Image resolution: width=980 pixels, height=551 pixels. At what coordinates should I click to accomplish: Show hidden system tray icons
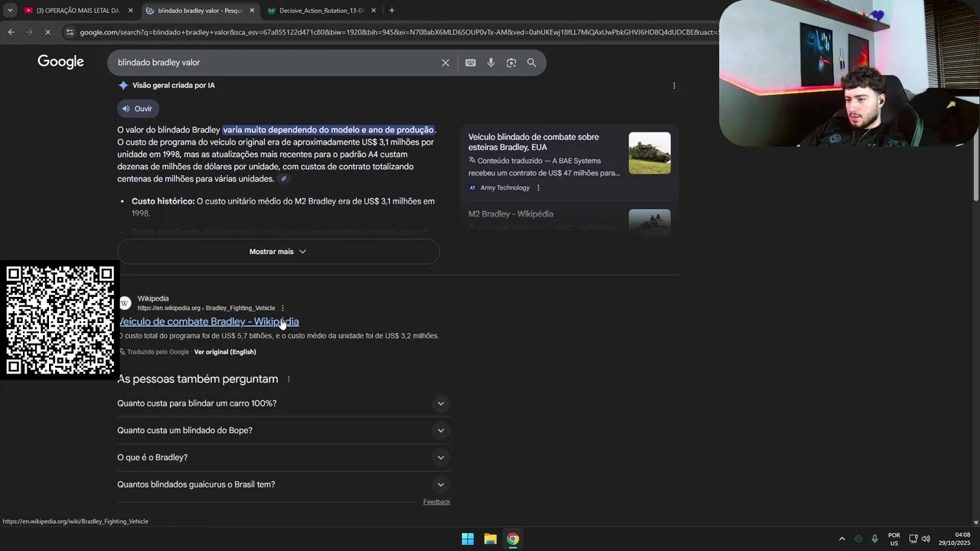[841, 539]
